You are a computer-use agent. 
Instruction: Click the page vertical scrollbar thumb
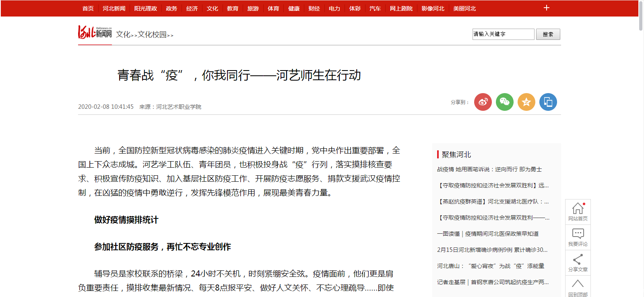[640, 16]
